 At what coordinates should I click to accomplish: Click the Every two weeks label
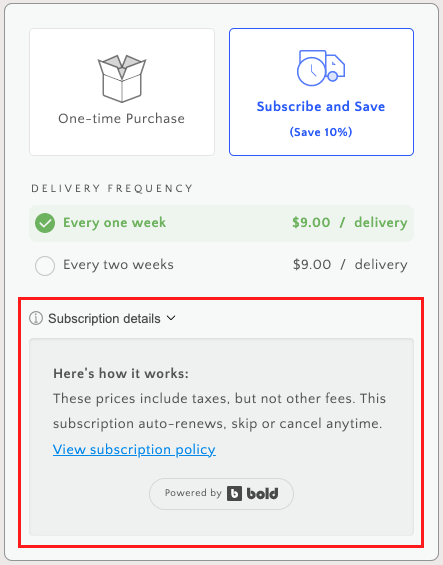pyautogui.click(x=118, y=265)
